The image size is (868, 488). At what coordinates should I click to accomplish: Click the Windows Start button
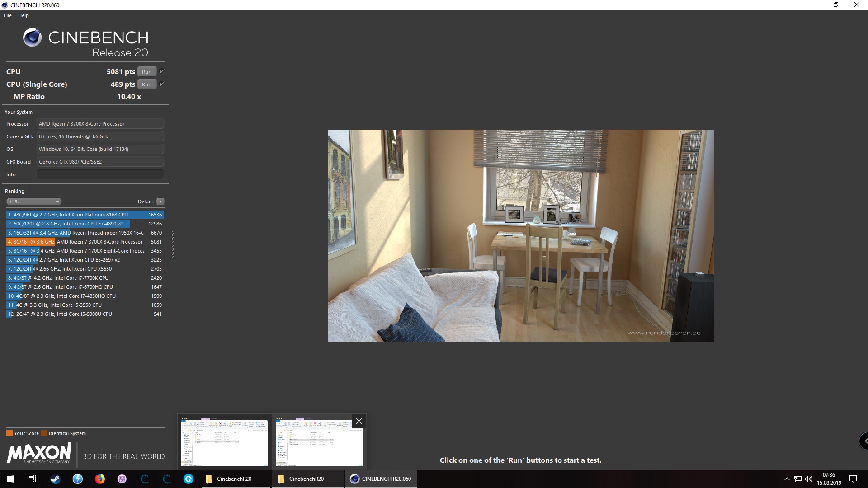point(11,479)
